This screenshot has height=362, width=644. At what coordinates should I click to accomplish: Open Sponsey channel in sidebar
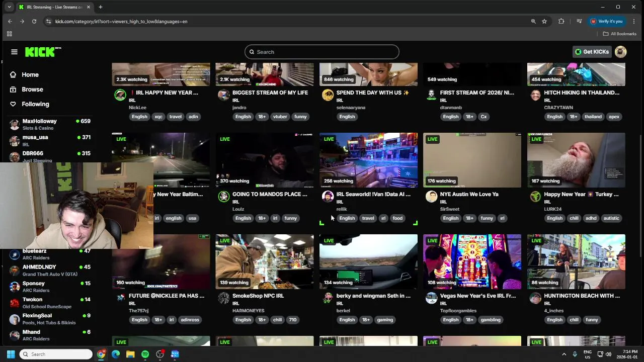coord(50,287)
